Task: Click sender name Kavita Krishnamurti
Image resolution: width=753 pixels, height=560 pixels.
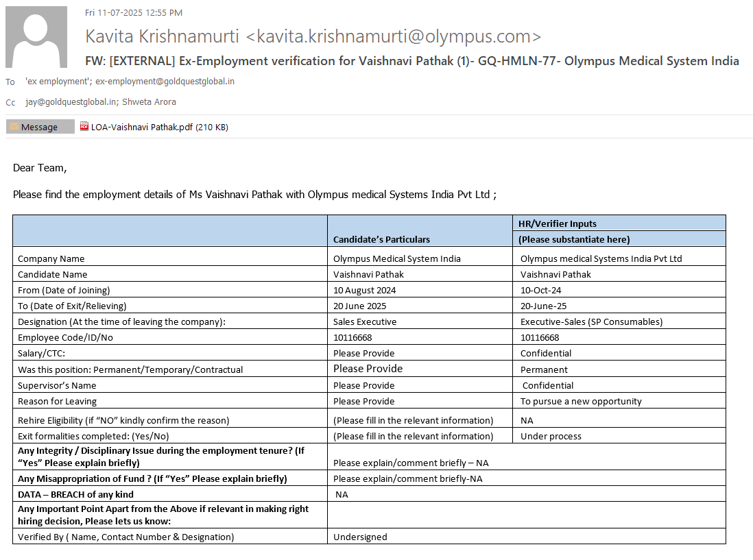Action: 163,37
